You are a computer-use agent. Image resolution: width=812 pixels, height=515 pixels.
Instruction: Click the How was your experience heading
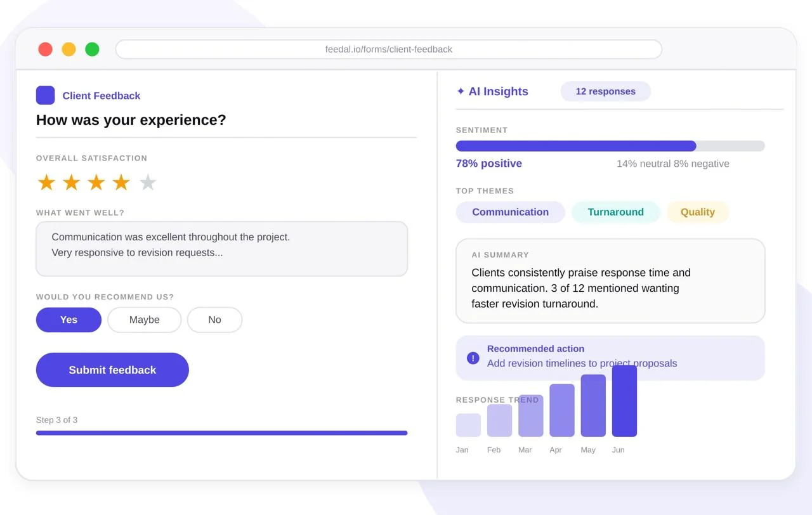[x=131, y=120]
